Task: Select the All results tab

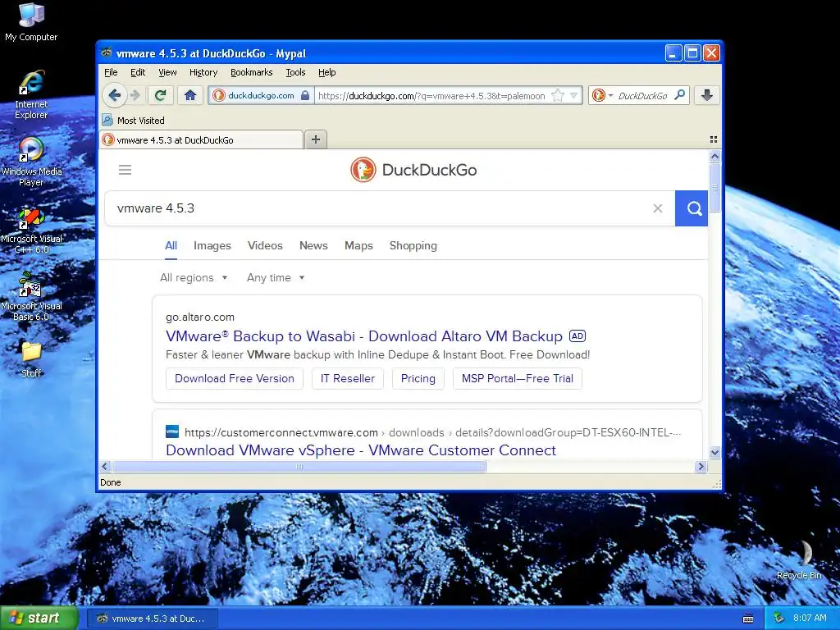Action: pyautogui.click(x=171, y=245)
